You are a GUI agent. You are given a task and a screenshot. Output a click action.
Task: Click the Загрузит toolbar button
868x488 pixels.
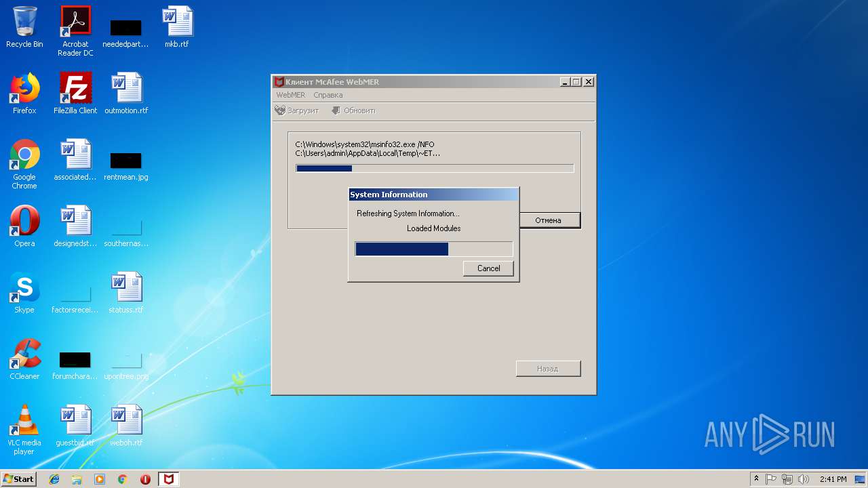click(297, 110)
